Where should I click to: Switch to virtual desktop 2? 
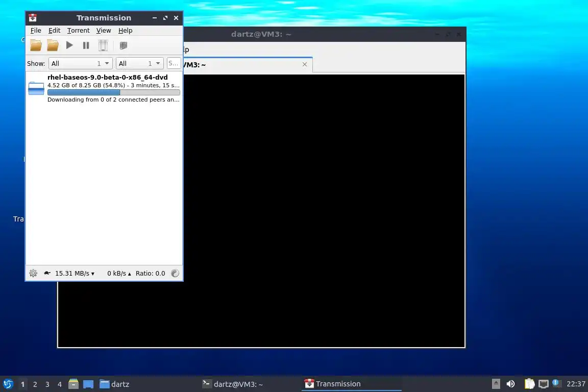click(35, 384)
